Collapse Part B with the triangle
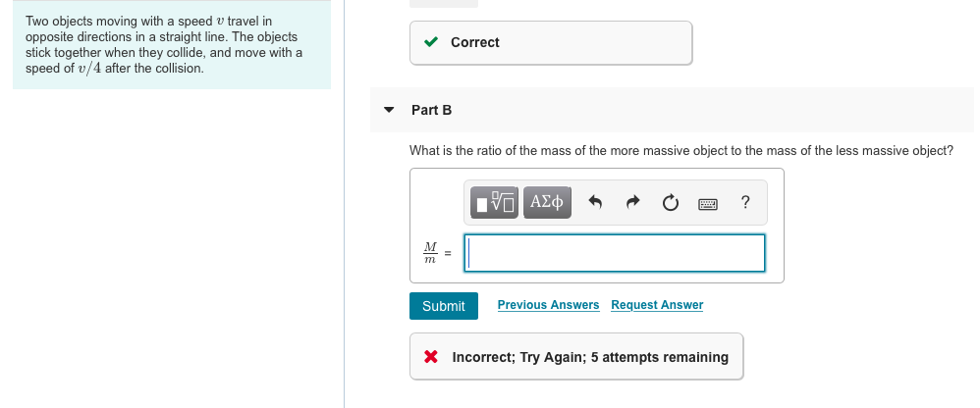Screen dimensions: 980x408 [389, 110]
